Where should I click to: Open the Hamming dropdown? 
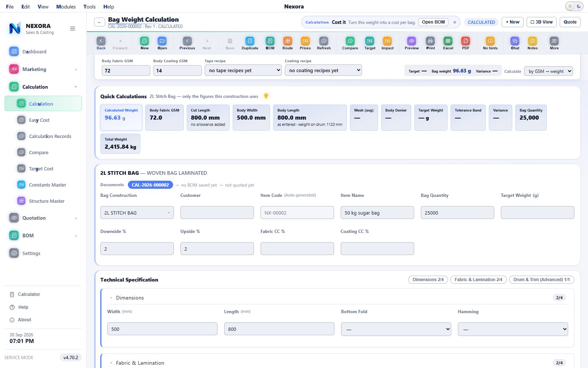(513, 329)
